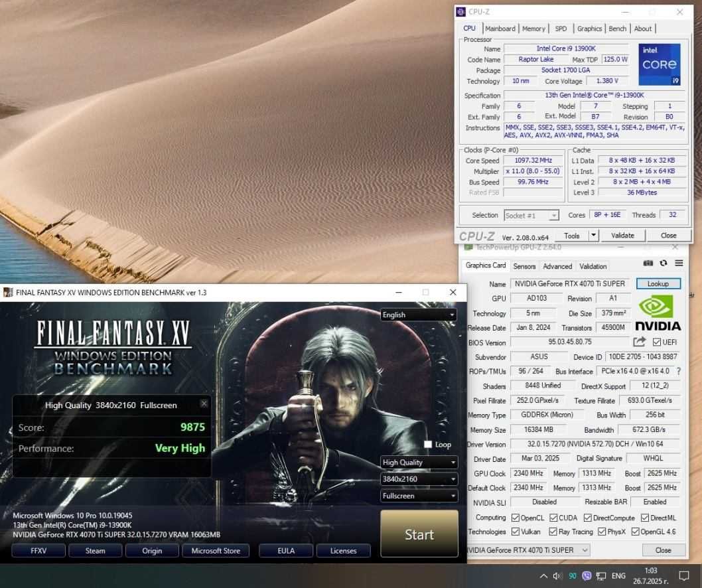
Task: Open the GPU-Z hamburger menu
Action: coord(679,263)
